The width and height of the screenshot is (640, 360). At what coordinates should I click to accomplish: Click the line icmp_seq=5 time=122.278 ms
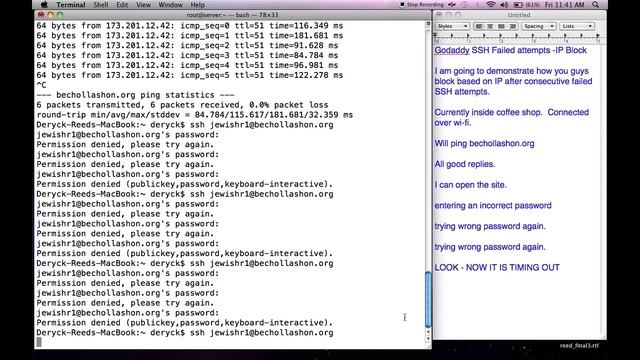click(x=190, y=75)
